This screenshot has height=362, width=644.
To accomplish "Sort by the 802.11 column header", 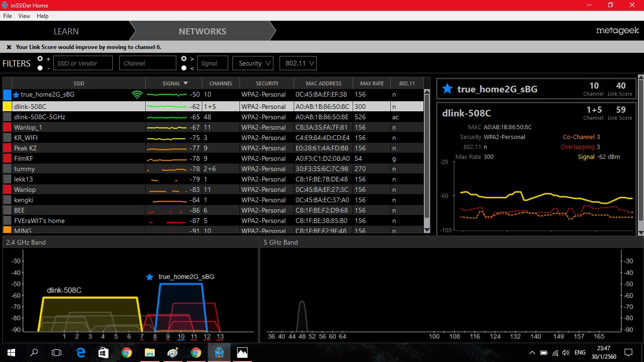I will [x=407, y=83].
